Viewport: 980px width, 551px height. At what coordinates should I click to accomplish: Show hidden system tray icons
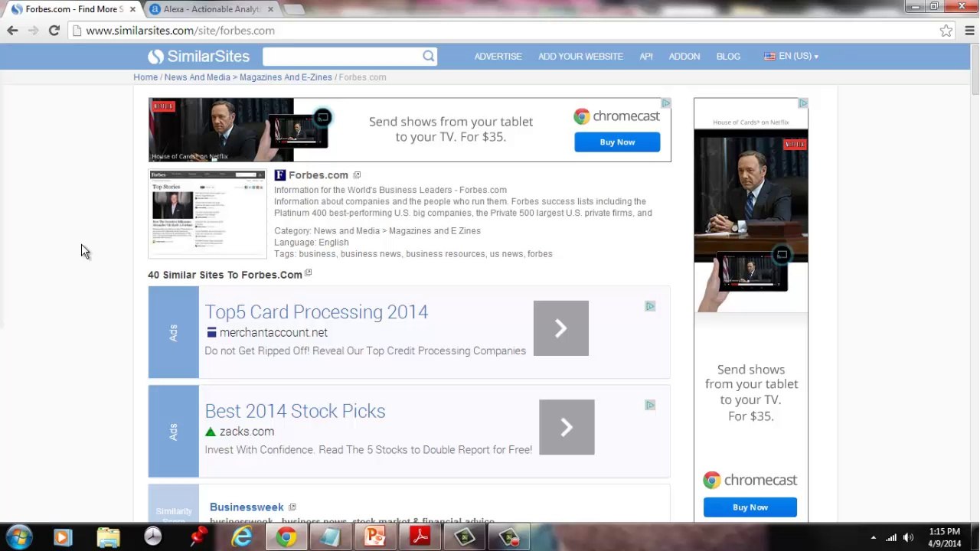(x=873, y=537)
